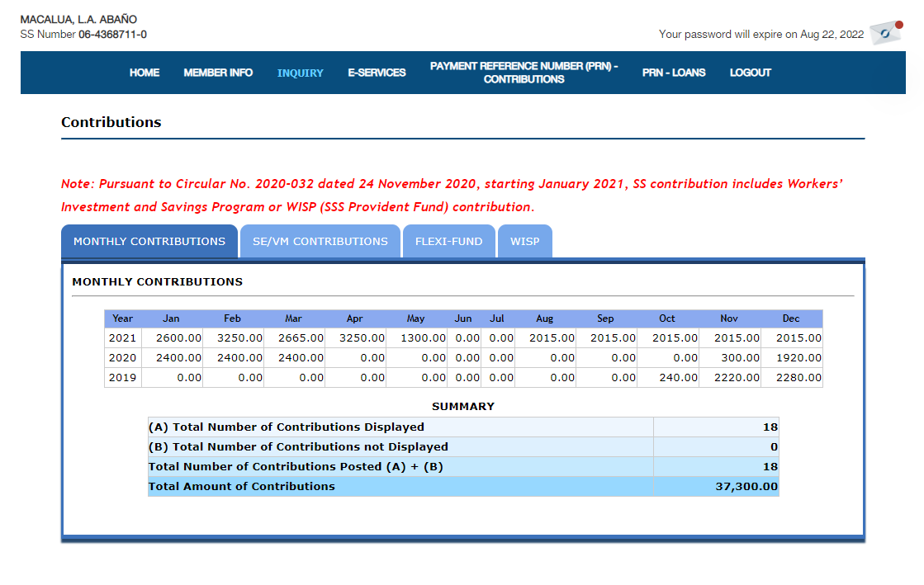Click the Dec column header

(x=791, y=318)
